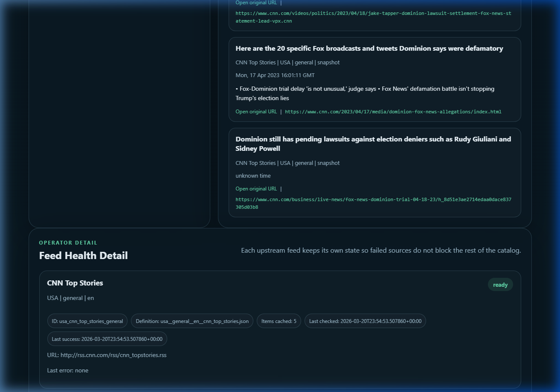Click the 'Feed Health Detail' heading
The height and width of the screenshot is (392, 560).
(x=83, y=256)
